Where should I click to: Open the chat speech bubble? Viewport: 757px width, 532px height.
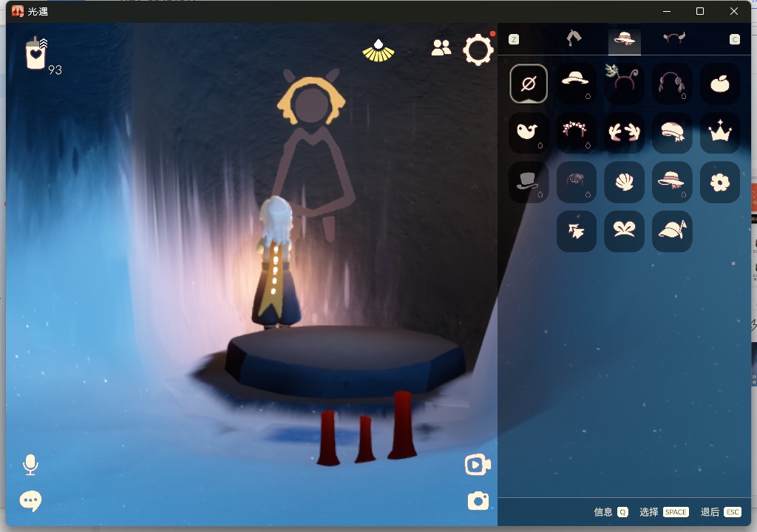tap(30, 501)
